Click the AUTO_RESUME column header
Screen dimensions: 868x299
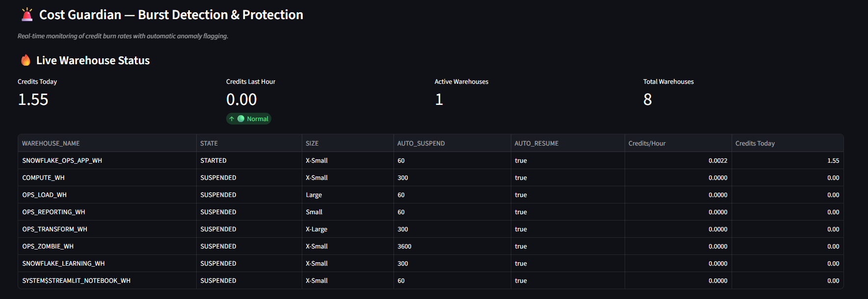click(x=536, y=144)
